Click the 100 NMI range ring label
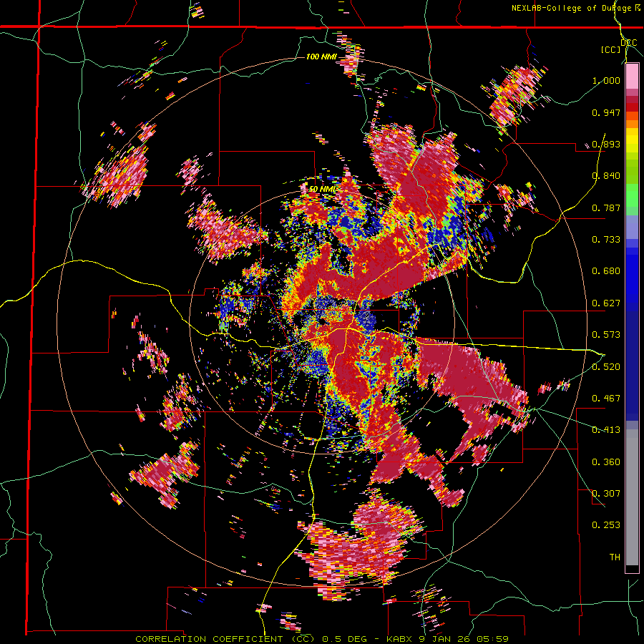The width and height of the screenshot is (644, 644). (x=321, y=57)
